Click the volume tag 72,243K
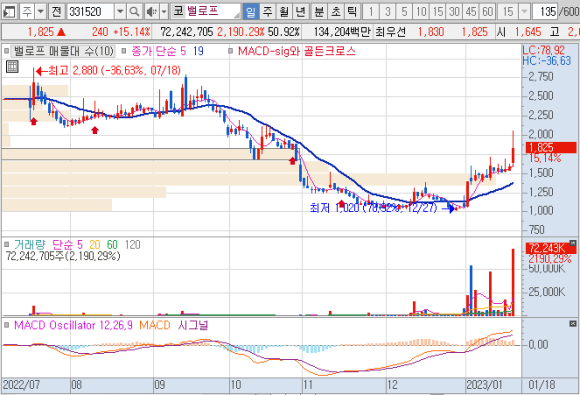Screen dimensions: 580x395 click(x=551, y=248)
